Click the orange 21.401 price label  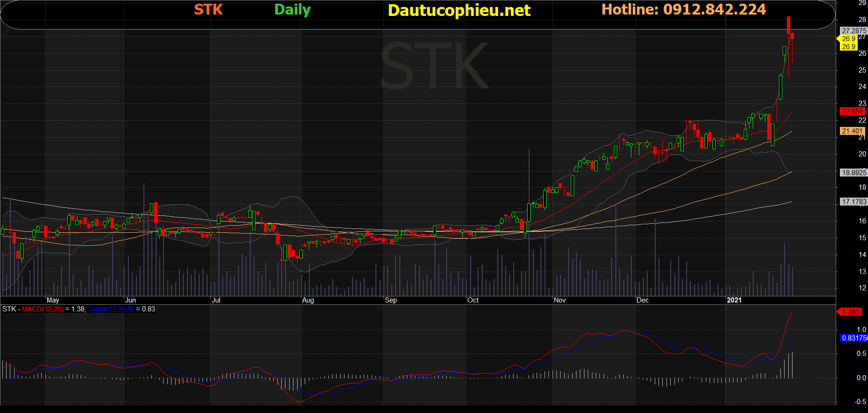point(852,131)
